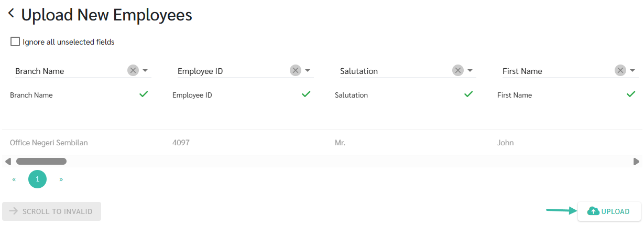Screen dimensions: 644x235
Task: Expand the Branch Name dropdown arrow
Action: (145, 70)
